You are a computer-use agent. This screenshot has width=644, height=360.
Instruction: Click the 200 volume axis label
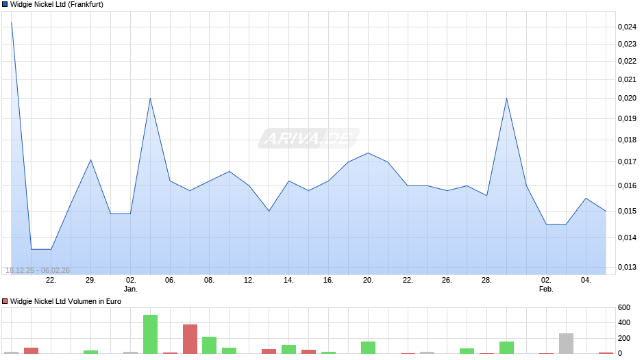pyautogui.click(x=624, y=338)
